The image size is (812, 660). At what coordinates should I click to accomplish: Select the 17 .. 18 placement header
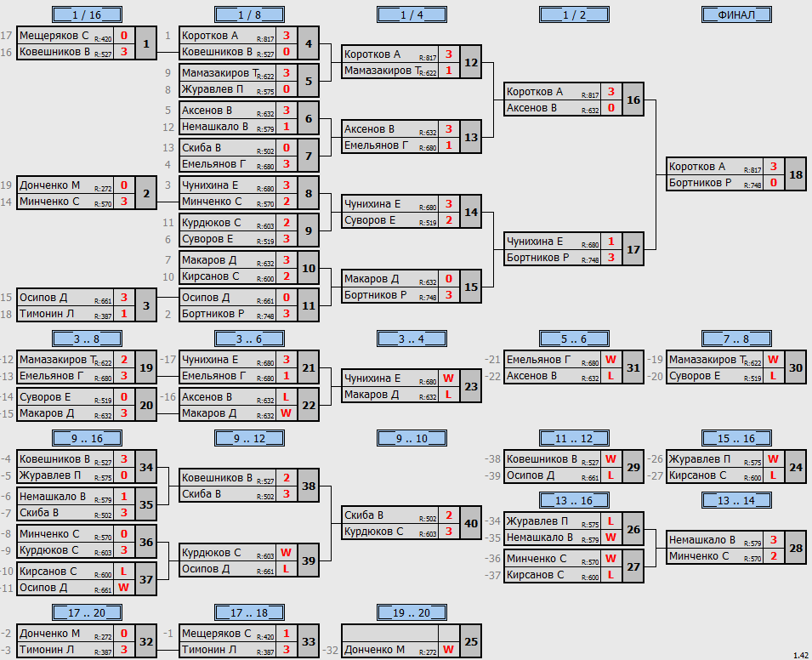click(249, 613)
